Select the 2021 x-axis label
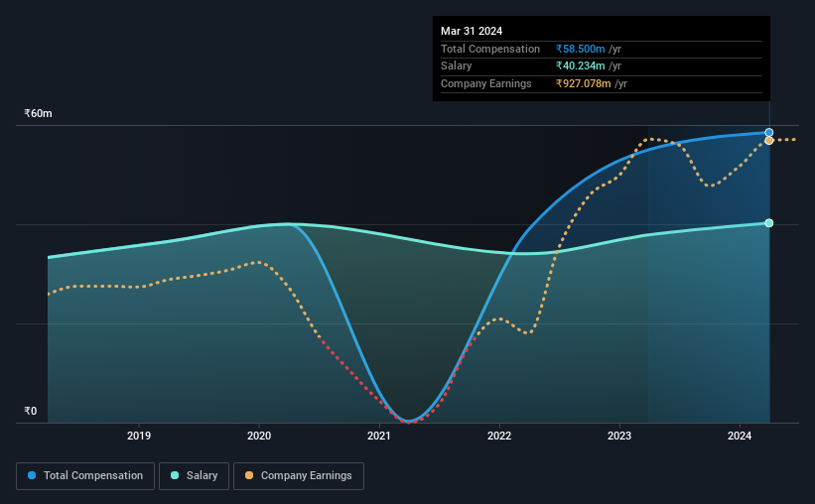 [x=379, y=436]
